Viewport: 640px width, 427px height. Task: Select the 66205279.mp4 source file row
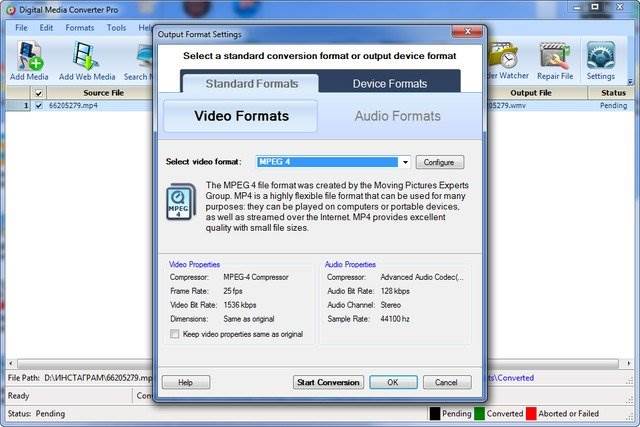[x=73, y=106]
